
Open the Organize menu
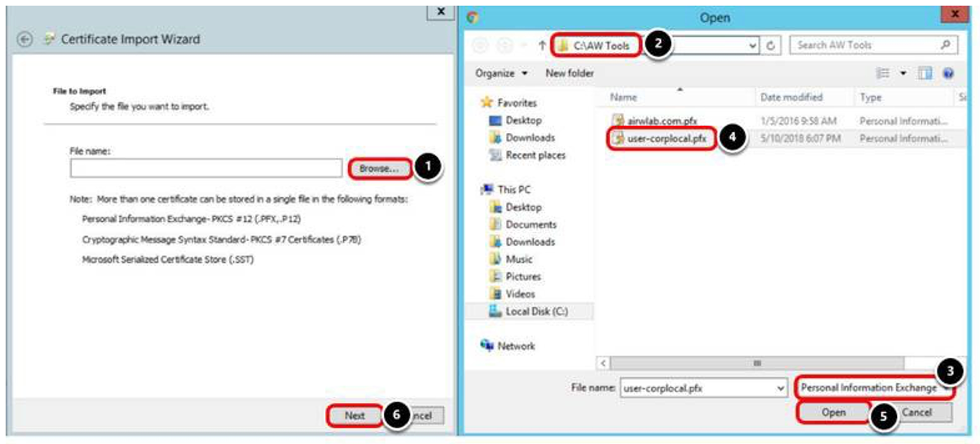click(501, 73)
